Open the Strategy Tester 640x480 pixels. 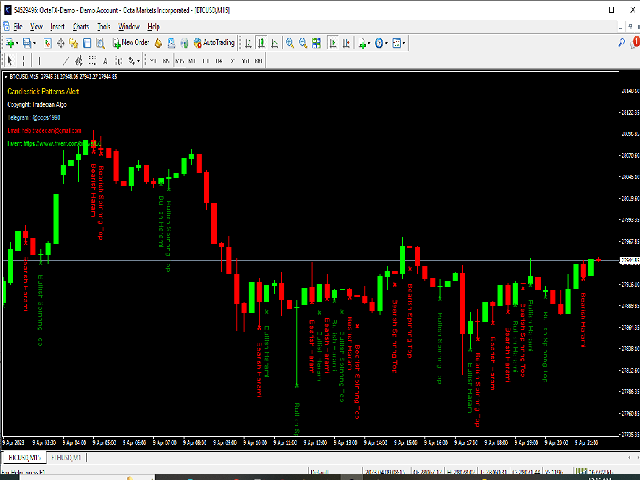pos(100,43)
